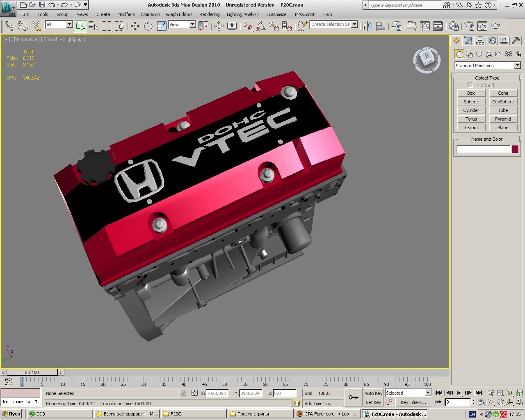Select the Pan View hand tool
Screen dimensions: 525x420
[x=500, y=402]
